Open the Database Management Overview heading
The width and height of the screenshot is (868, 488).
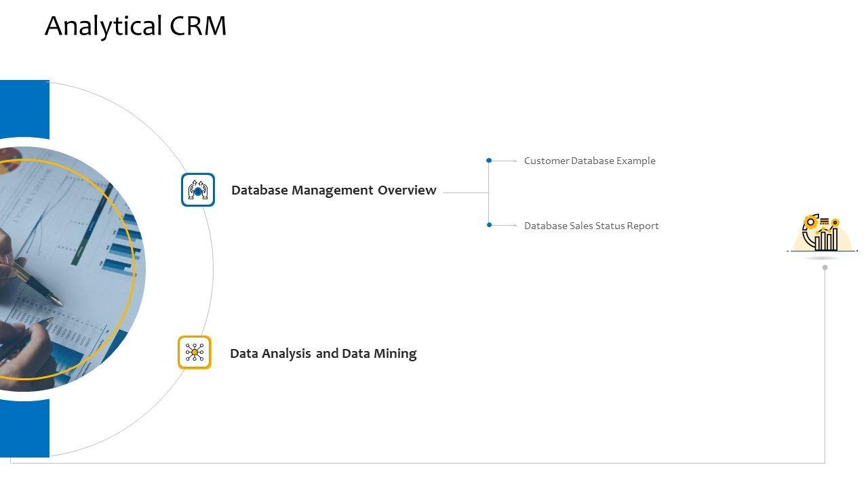pyautogui.click(x=334, y=190)
